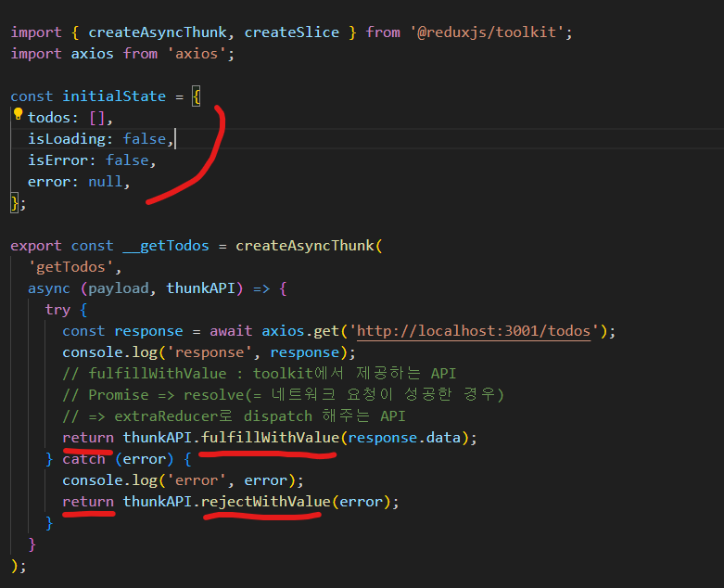This screenshot has width=724, height=588.
Task: Click console.log('response', response) line
Action: [210, 352]
